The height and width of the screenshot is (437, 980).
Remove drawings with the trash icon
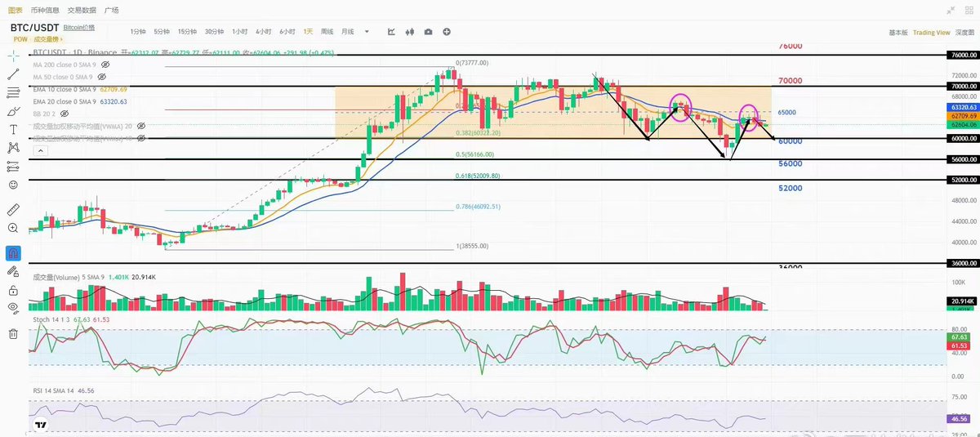click(13, 333)
